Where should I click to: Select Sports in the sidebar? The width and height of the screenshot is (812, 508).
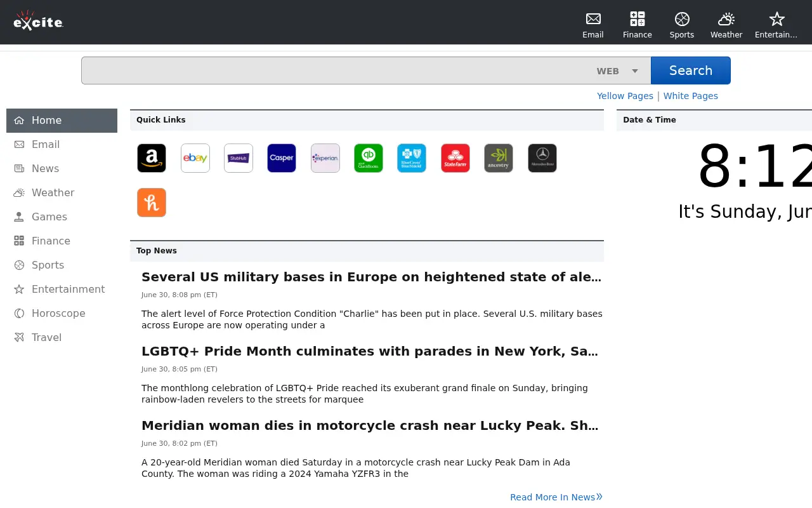[62, 265]
